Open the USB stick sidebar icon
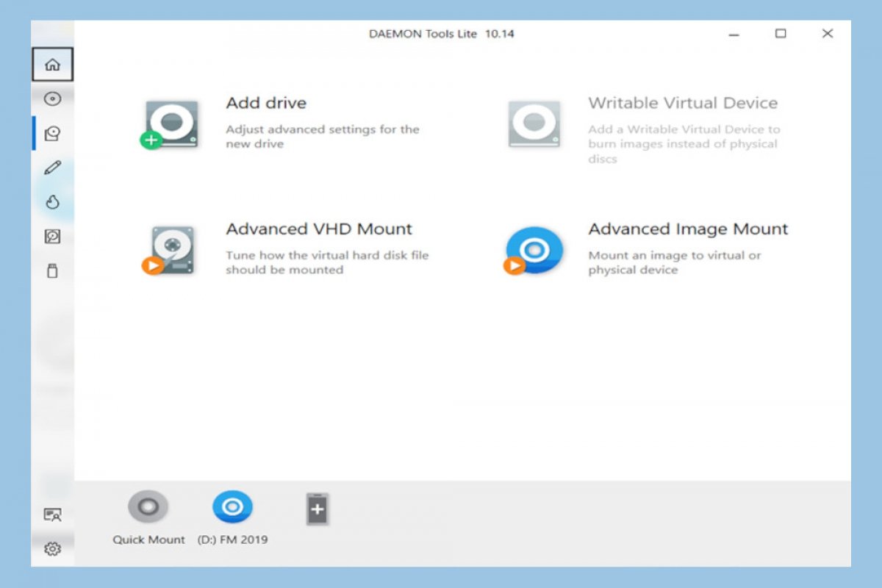 pos(52,271)
